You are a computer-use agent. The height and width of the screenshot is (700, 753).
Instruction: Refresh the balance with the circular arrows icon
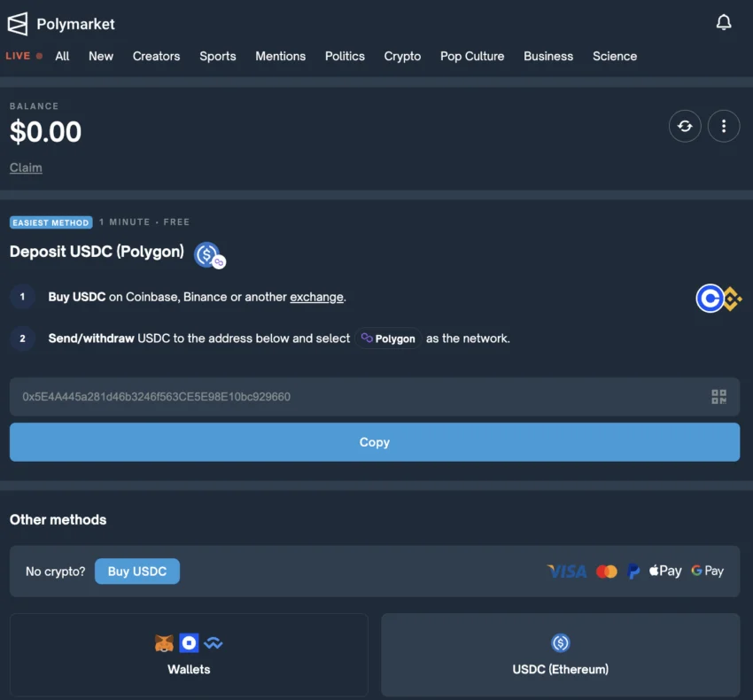pos(685,126)
